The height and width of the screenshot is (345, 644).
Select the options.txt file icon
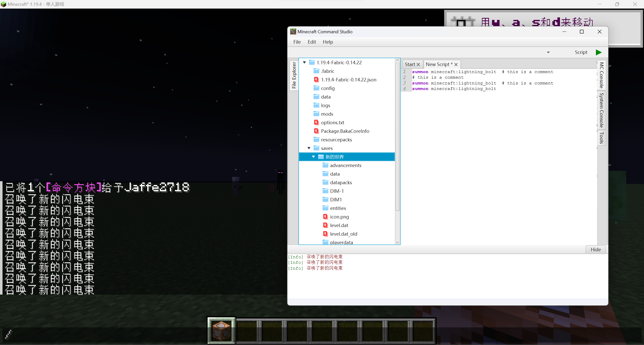tap(316, 122)
